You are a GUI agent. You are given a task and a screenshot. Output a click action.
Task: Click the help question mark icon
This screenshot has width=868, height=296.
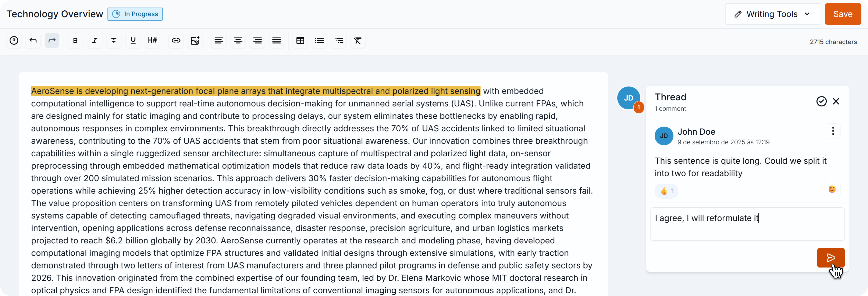[x=14, y=41]
